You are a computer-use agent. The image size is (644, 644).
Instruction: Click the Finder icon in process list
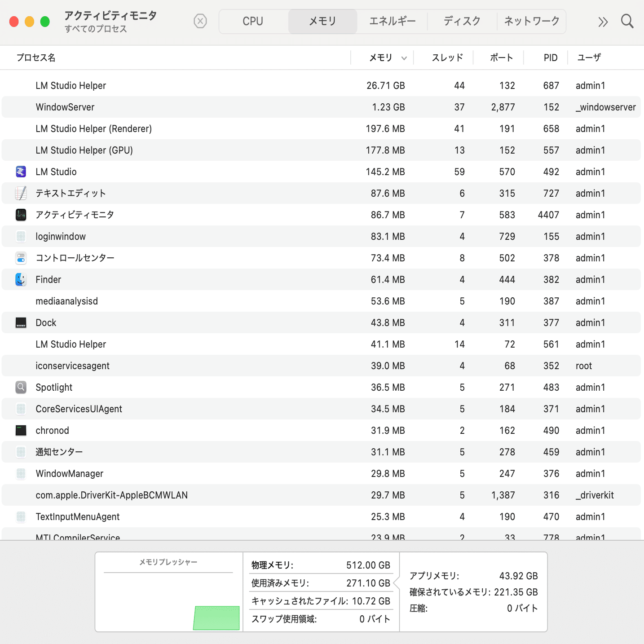click(x=21, y=279)
